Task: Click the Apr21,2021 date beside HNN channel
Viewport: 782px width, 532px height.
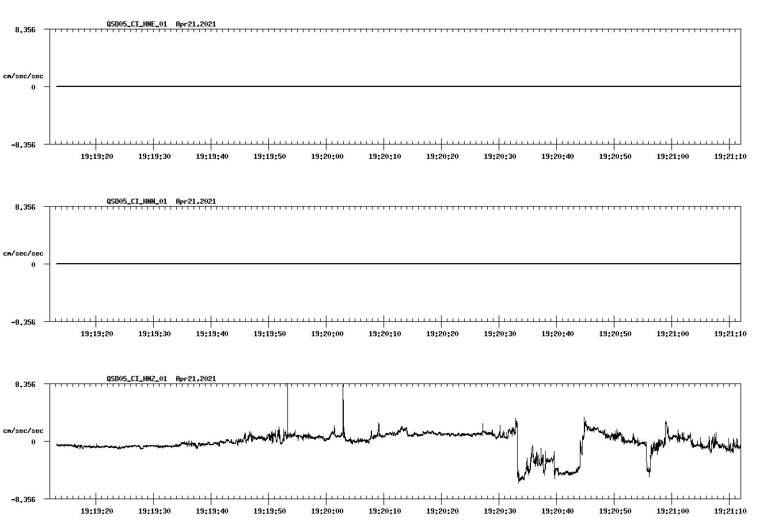Action: pyautogui.click(x=195, y=202)
